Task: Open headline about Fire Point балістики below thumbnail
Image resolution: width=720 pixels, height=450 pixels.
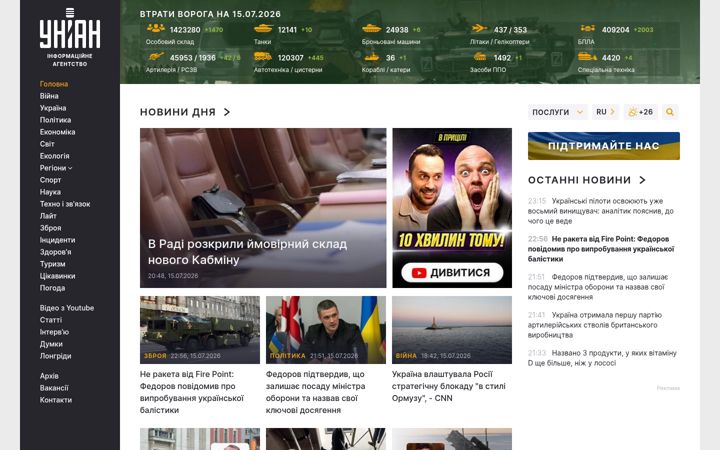Action: 192,392
